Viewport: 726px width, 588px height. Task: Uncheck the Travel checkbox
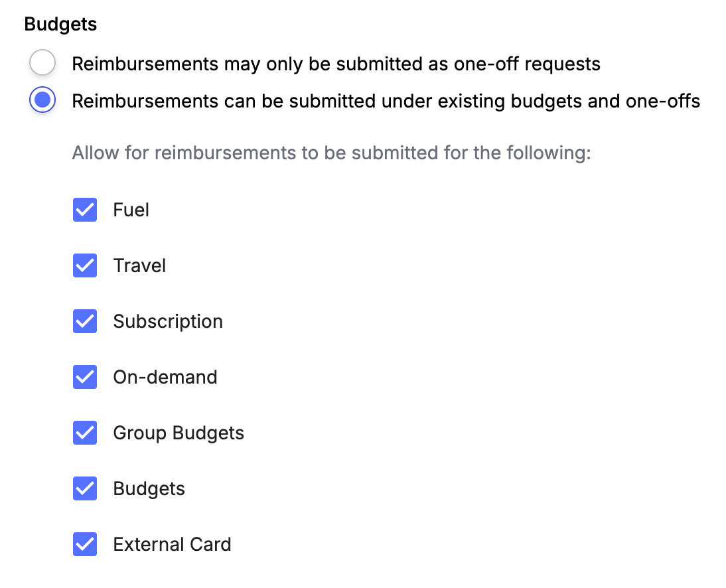[85, 265]
